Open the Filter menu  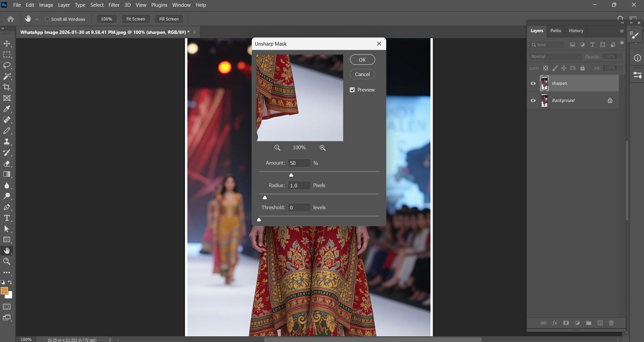click(114, 5)
